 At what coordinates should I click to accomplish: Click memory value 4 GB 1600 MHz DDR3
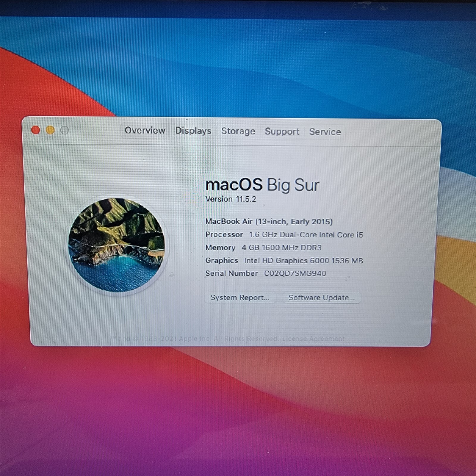pos(281,248)
